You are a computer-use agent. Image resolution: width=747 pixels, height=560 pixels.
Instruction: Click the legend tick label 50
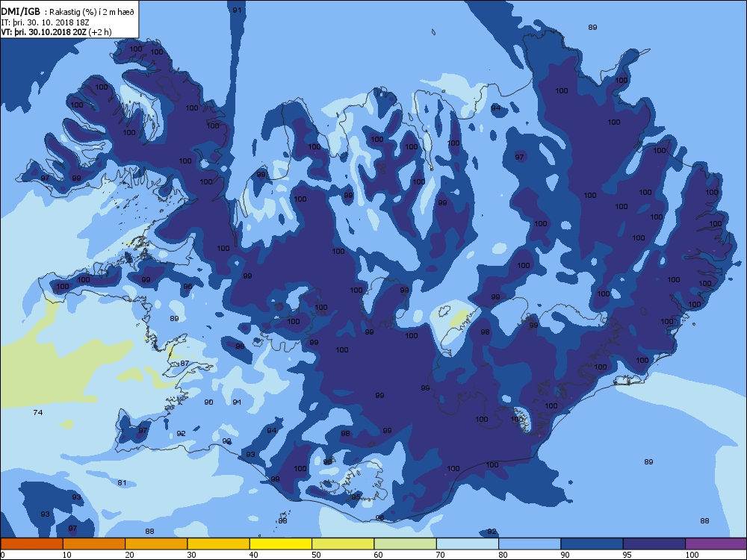(x=316, y=555)
